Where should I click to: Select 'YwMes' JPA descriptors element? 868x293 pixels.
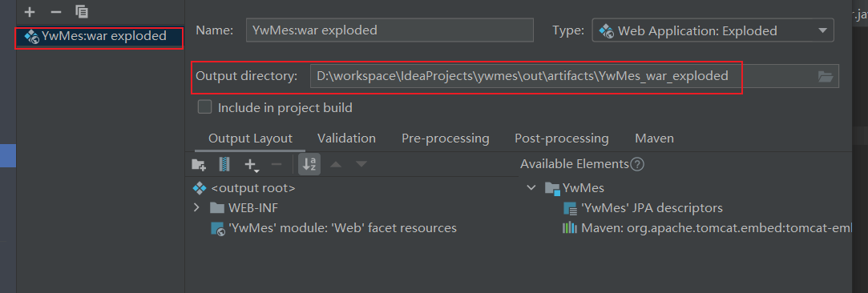click(x=643, y=208)
